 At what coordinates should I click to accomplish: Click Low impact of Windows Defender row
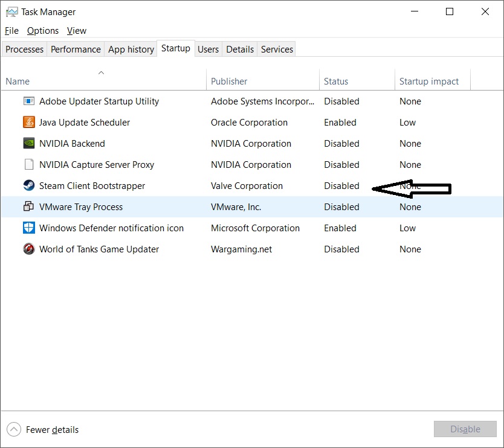click(407, 228)
